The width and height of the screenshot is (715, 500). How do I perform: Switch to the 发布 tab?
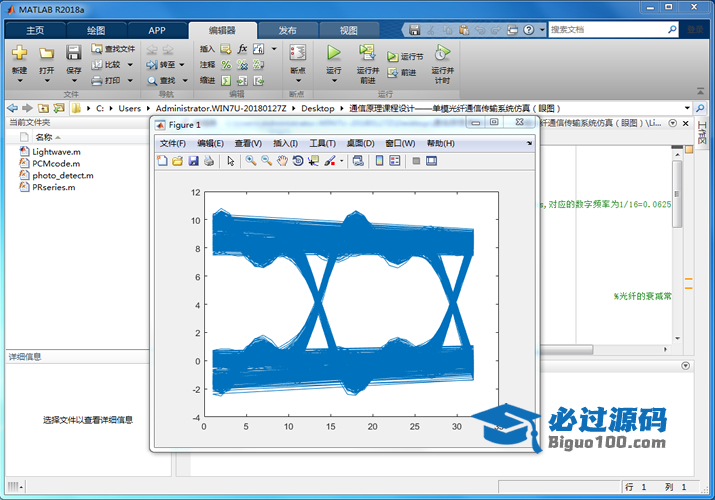click(x=288, y=31)
